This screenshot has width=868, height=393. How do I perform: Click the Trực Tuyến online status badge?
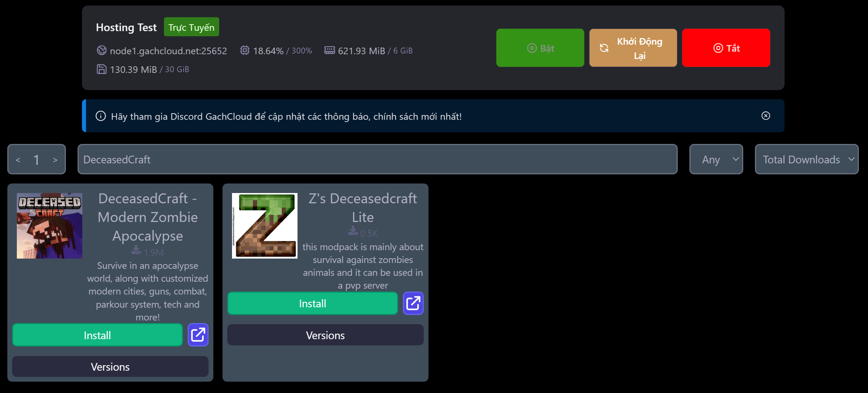pyautogui.click(x=191, y=27)
